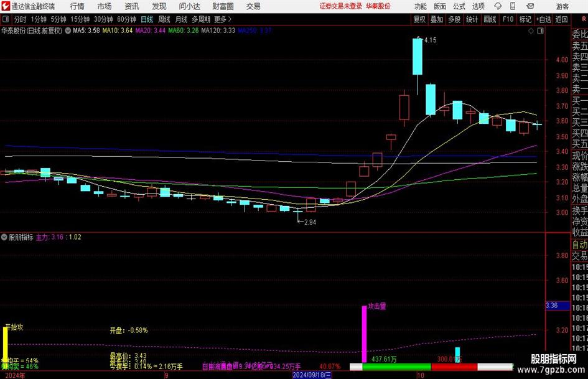Open the 交易 menu
The image size is (588, 379).
tap(253, 6)
